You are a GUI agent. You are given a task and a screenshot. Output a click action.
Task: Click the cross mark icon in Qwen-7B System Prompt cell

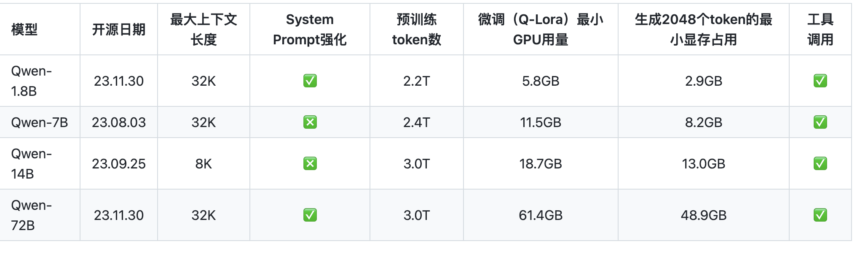coord(310,122)
